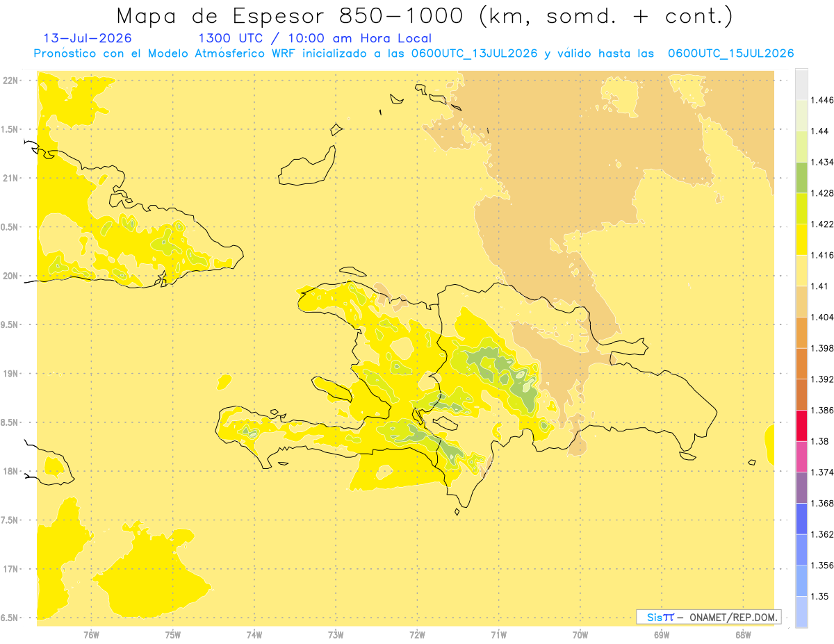Select the pink legend swatch between 1.374 and 1.38

801,456
